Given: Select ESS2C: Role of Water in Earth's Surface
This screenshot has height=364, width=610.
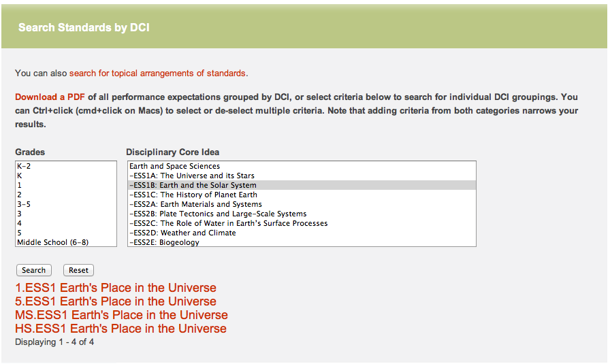Looking at the screenshot, I should [x=302, y=223].
